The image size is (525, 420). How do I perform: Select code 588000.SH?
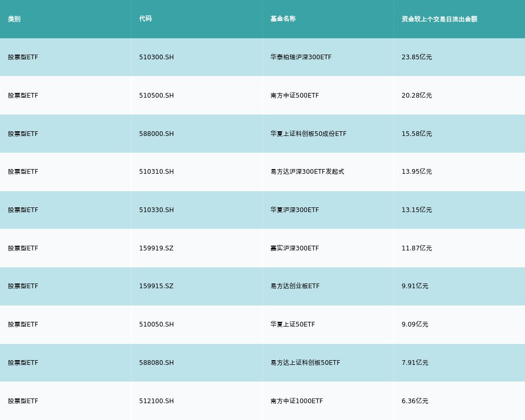(x=156, y=134)
